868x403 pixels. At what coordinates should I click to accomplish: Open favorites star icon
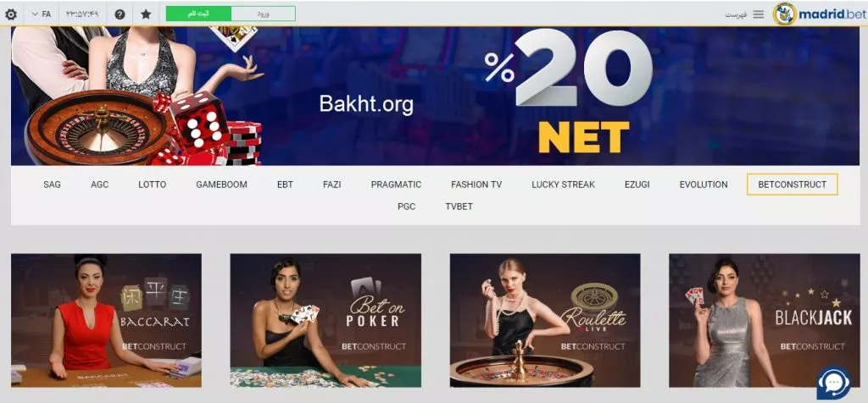(x=146, y=14)
